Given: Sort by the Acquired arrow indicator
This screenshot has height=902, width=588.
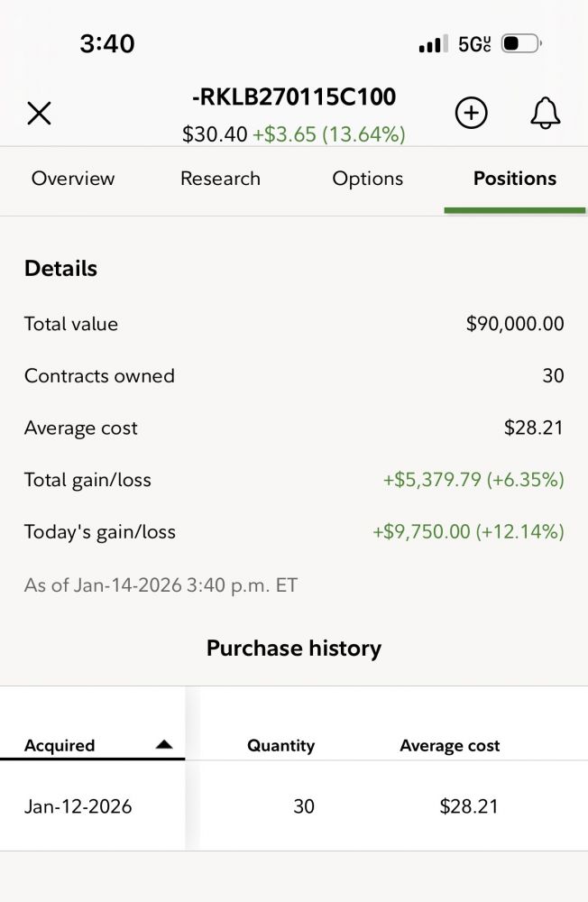Looking at the screenshot, I should coord(163,745).
